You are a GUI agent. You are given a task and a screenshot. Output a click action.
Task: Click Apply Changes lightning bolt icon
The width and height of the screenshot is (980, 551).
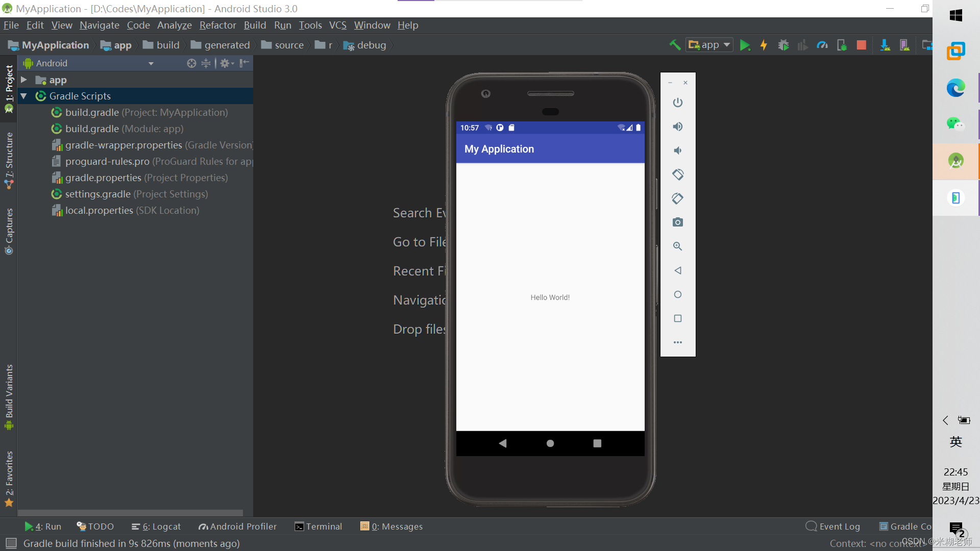[764, 45]
